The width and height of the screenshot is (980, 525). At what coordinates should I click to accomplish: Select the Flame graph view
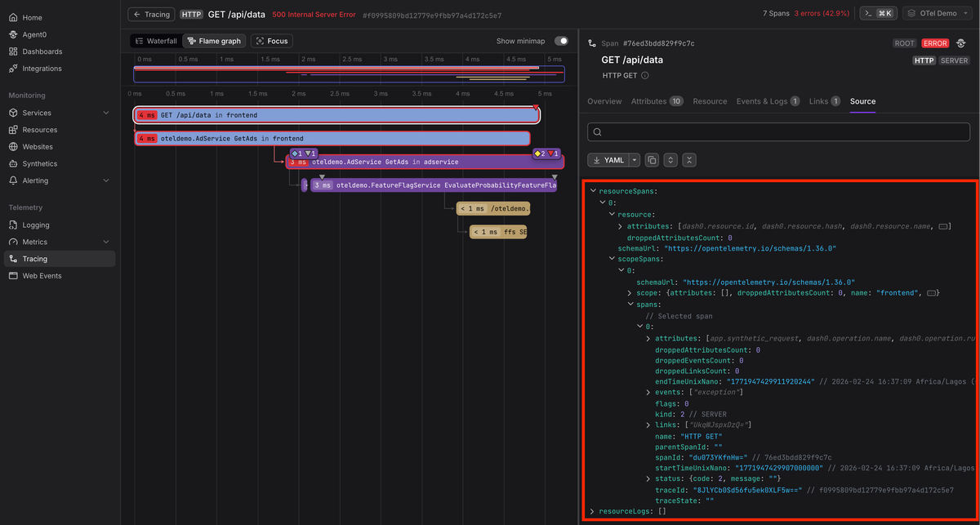pos(214,41)
